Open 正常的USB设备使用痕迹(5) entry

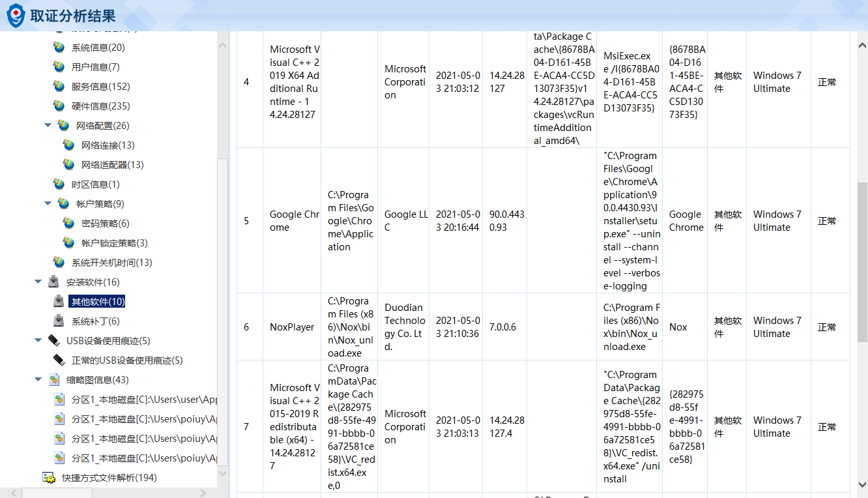(x=127, y=360)
